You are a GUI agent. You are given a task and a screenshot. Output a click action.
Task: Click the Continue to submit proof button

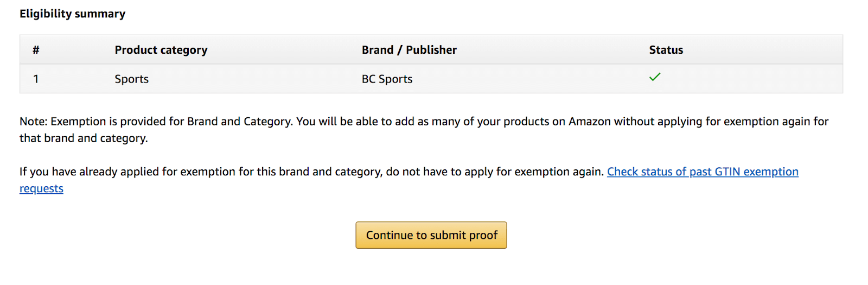coord(431,235)
